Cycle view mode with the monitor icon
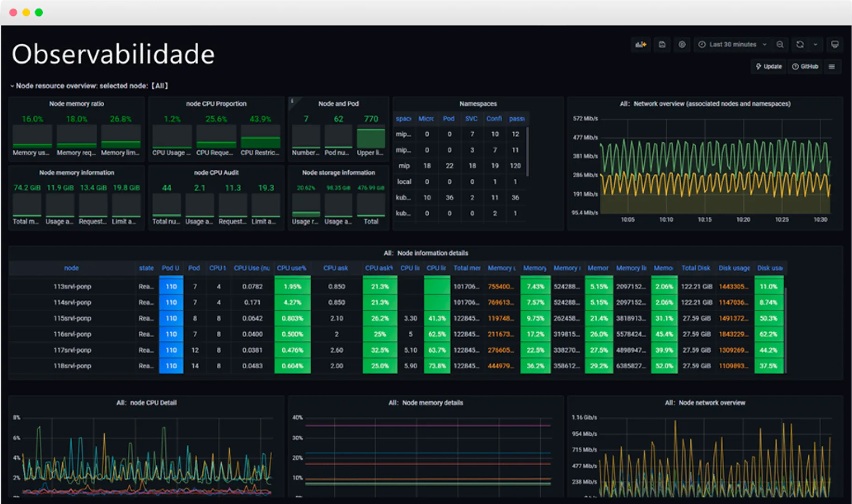Viewport: 852px width, 504px height. coord(835,45)
